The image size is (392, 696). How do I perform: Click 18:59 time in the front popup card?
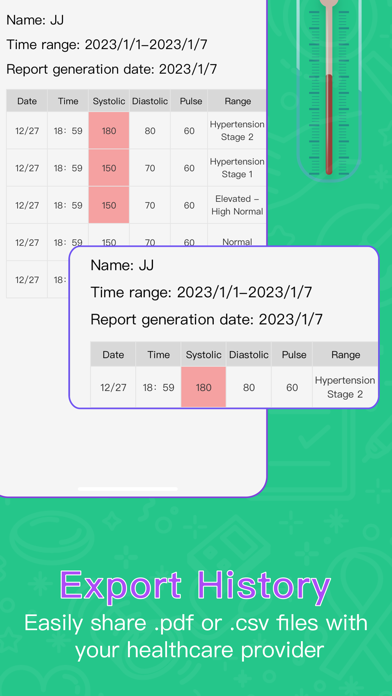click(x=158, y=388)
